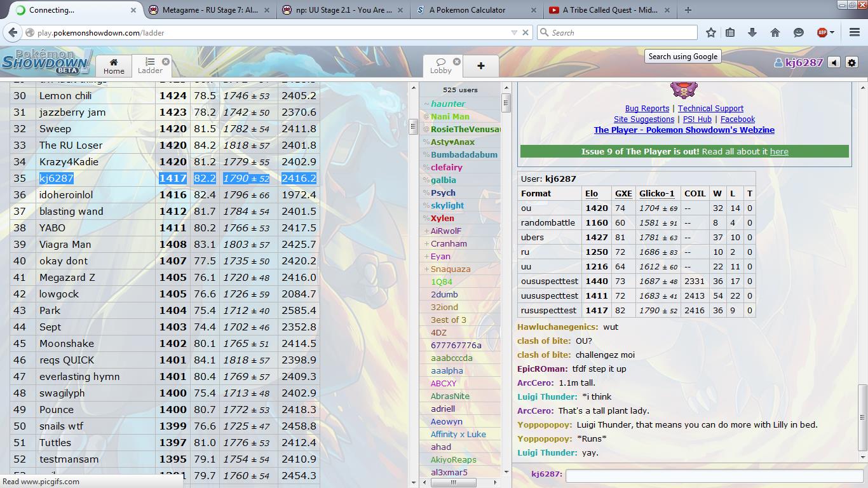Viewport: 868px width, 488px height.
Task: Switch to the Lobby chat tab
Action: pos(440,65)
